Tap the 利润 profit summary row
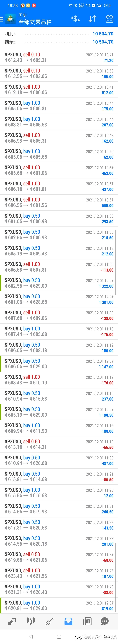Screen dimensions: 118x644 coord(59,34)
